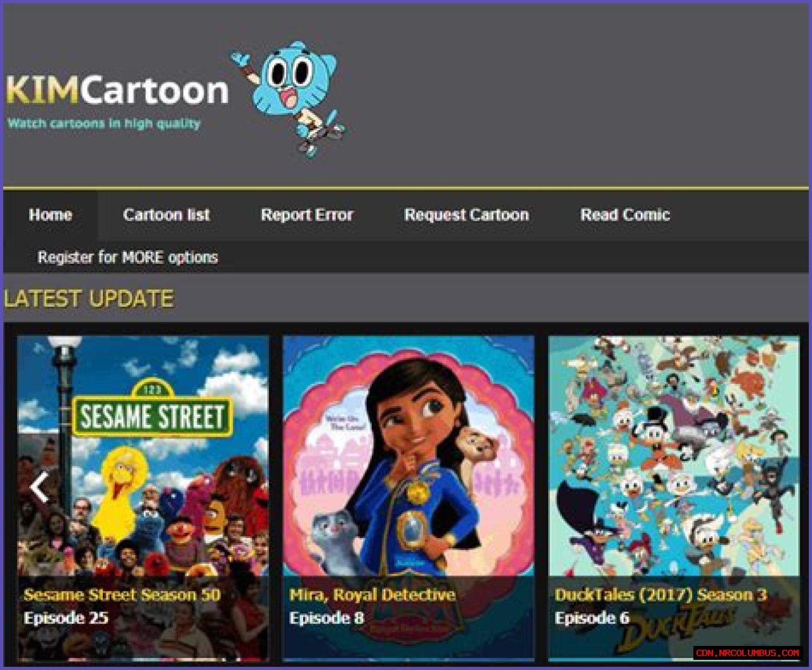This screenshot has width=812, height=670.
Task: Click the left carousel arrow
Action: pyautogui.click(x=41, y=487)
